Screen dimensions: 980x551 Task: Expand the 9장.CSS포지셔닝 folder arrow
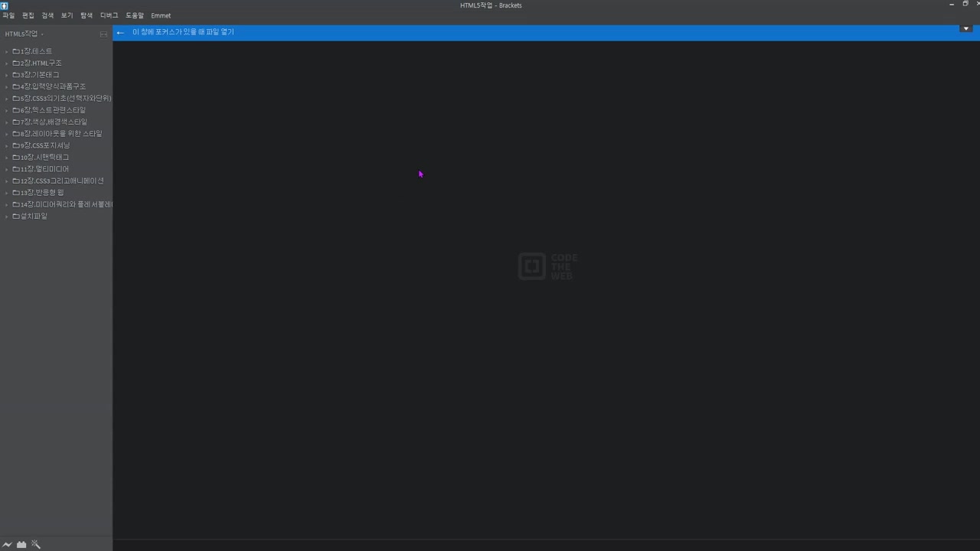pyautogui.click(x=6, y=146)
